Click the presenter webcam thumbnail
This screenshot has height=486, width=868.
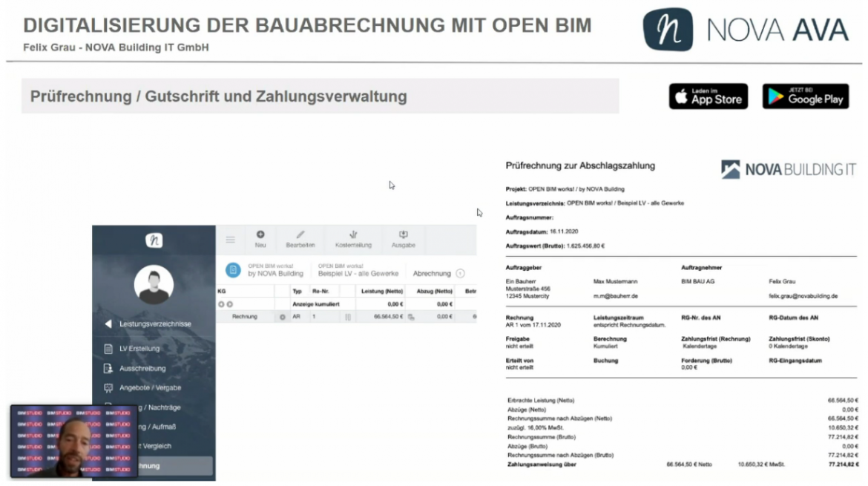[x=73, y=441]
